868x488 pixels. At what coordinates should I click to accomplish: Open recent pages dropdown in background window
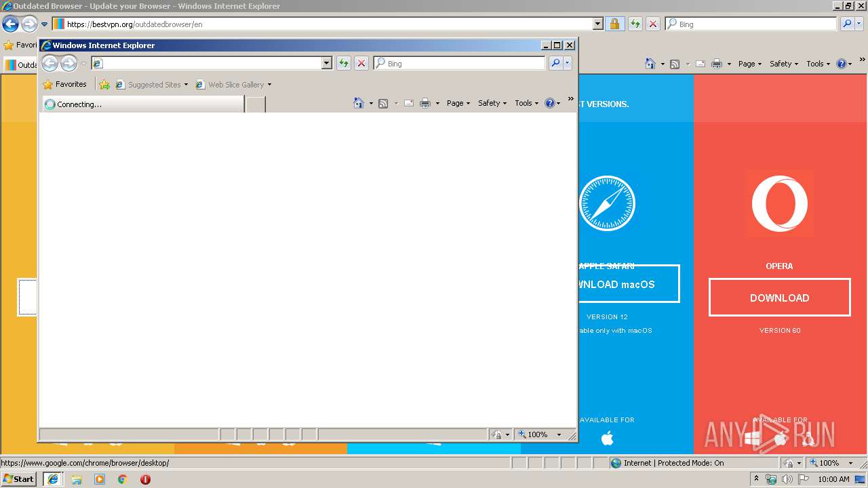44,24
